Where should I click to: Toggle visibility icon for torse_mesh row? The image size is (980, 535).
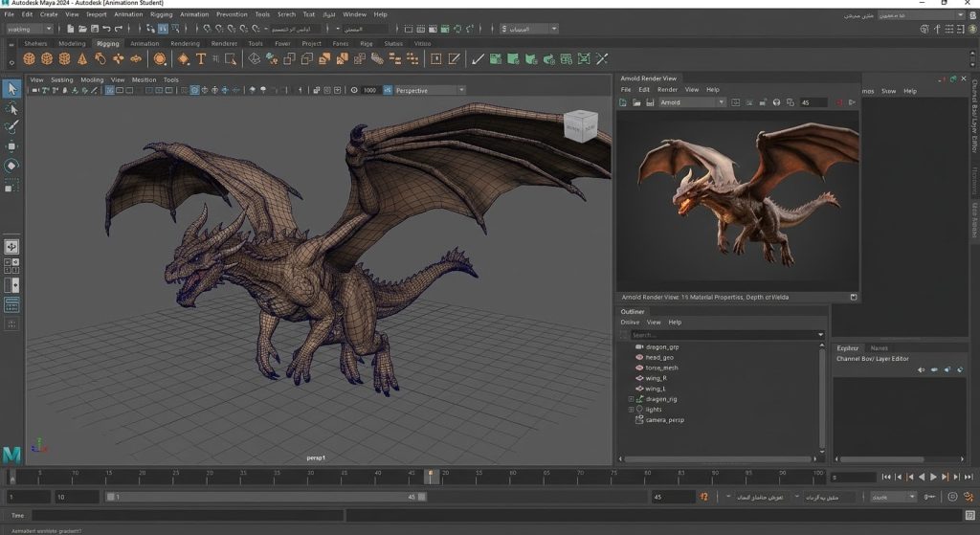point(638,368)
